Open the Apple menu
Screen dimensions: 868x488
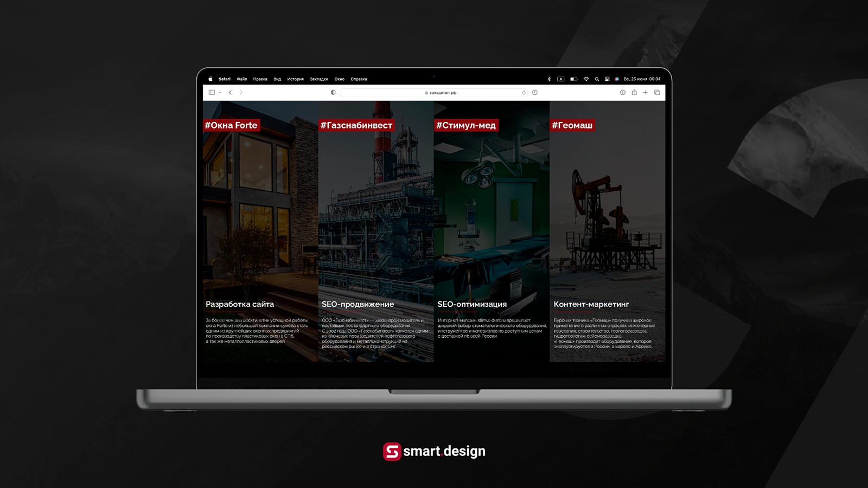pos(210,79)
